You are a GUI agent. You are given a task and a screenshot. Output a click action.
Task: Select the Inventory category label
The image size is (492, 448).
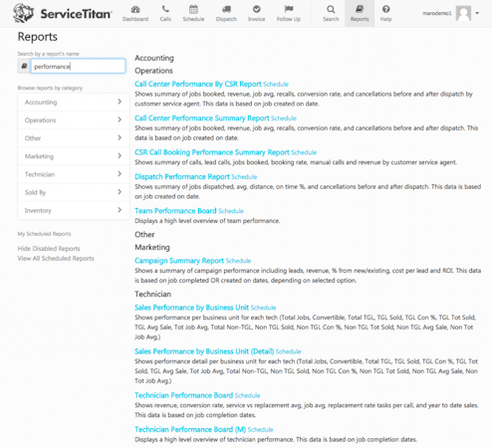click(x=38, y=210)
